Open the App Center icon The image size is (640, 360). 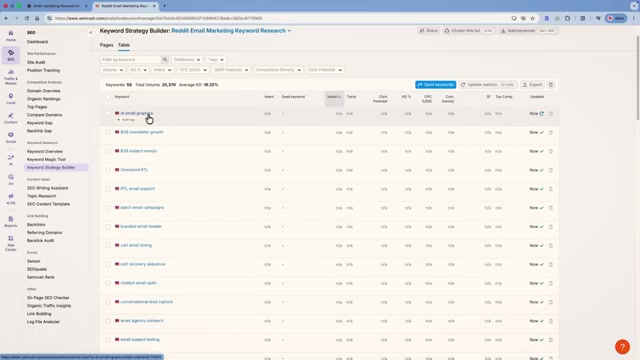click(x=11, y=243)
